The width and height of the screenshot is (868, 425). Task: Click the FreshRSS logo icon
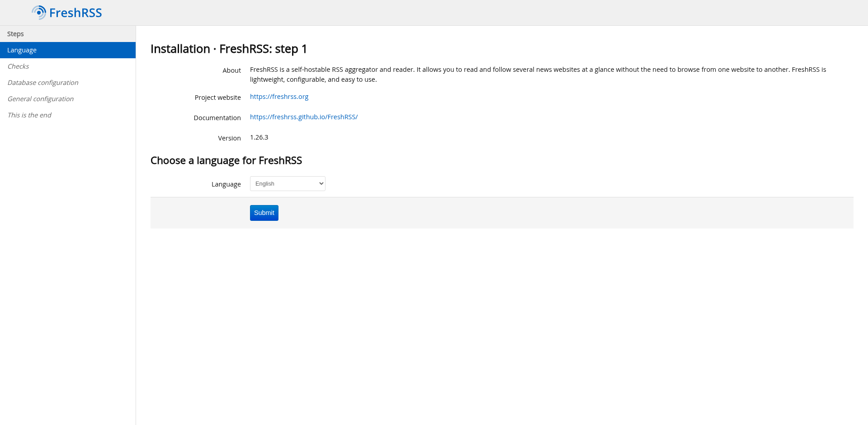coord(39,13)
